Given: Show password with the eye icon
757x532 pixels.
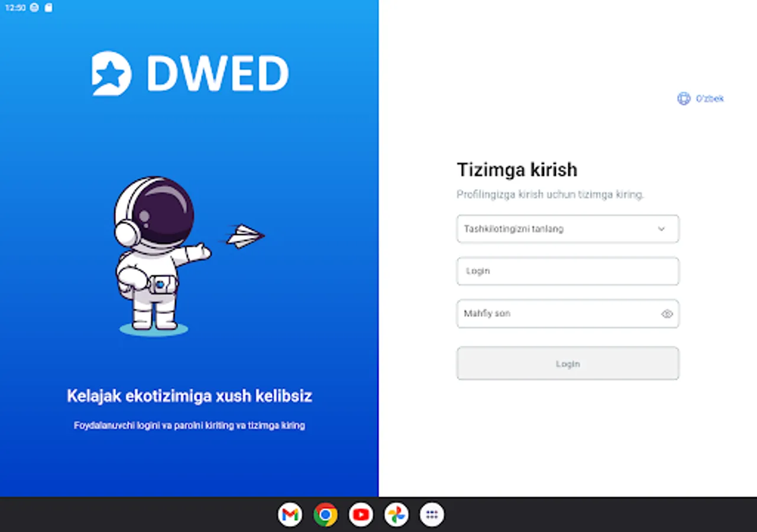Looking at the screenshot, I should coord(667,314).
